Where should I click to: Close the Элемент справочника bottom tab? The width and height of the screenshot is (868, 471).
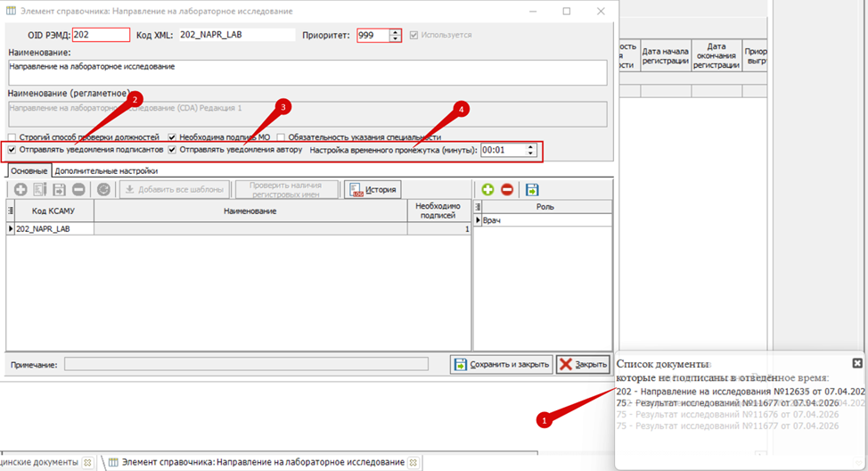coord(414,462)
